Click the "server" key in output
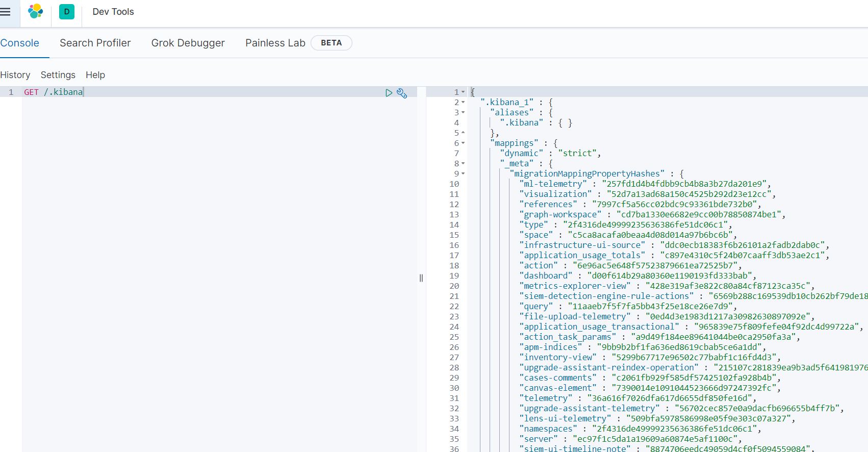This screenshot has width=868, height=452. tap(539, 439)
